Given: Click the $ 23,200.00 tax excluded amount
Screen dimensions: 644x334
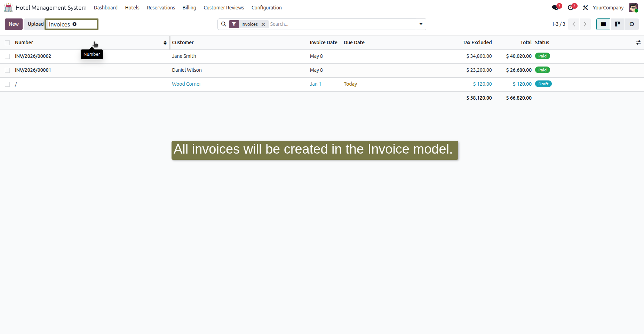Looking at the screenshot, I should pos(479,70).
